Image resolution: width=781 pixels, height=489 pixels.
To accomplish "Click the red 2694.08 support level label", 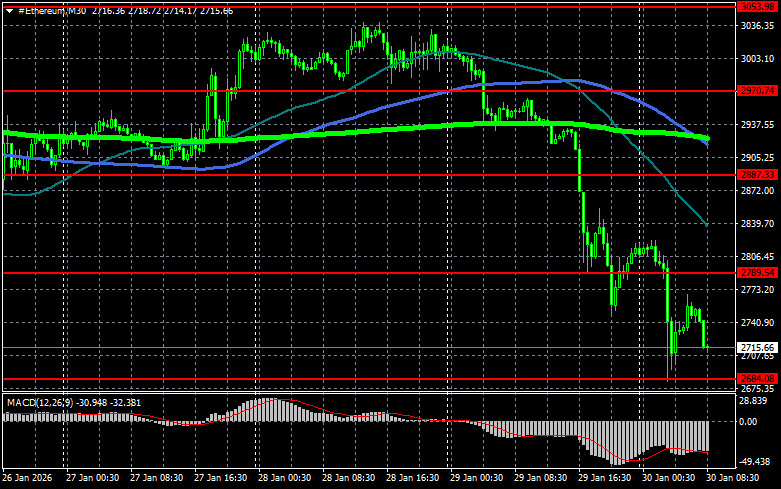I will click(x=757, y=378).
